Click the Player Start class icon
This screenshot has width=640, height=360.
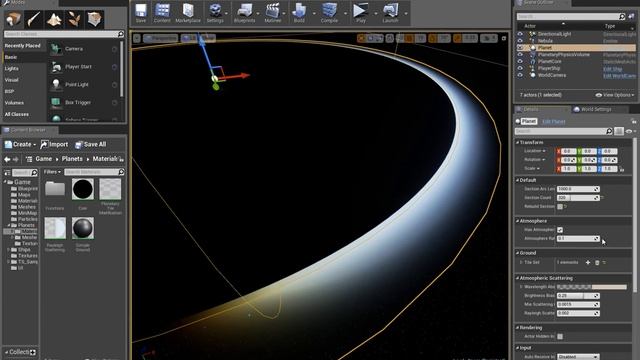click(56, 67)
